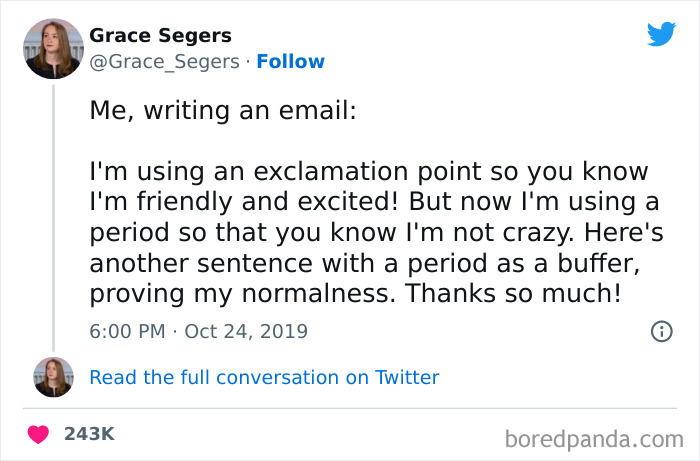The image size is (700, 461).
Task: Click the Twitter bird logo
Action: (x=661, y=34)
